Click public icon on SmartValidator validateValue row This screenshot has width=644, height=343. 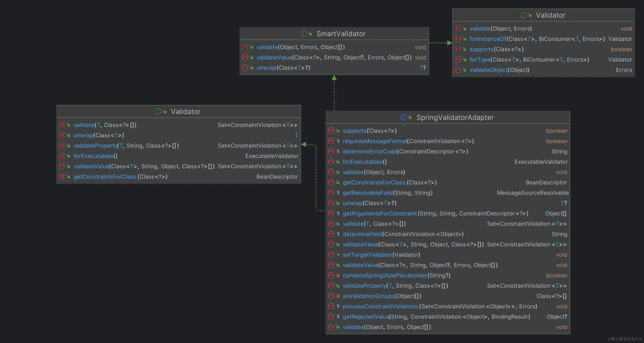pyautogui.click(x=252, y=57)
